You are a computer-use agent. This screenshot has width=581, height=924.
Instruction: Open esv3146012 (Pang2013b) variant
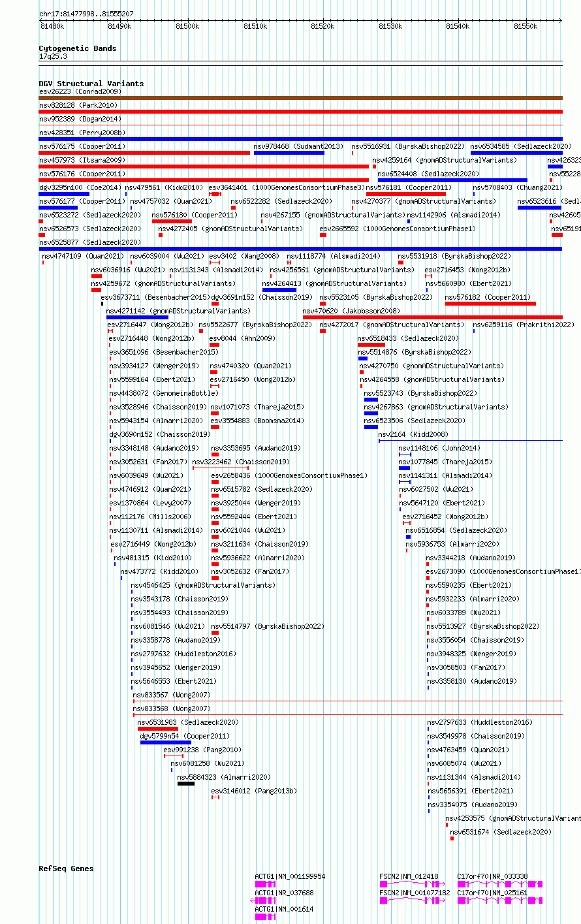(x=254, y=791)
